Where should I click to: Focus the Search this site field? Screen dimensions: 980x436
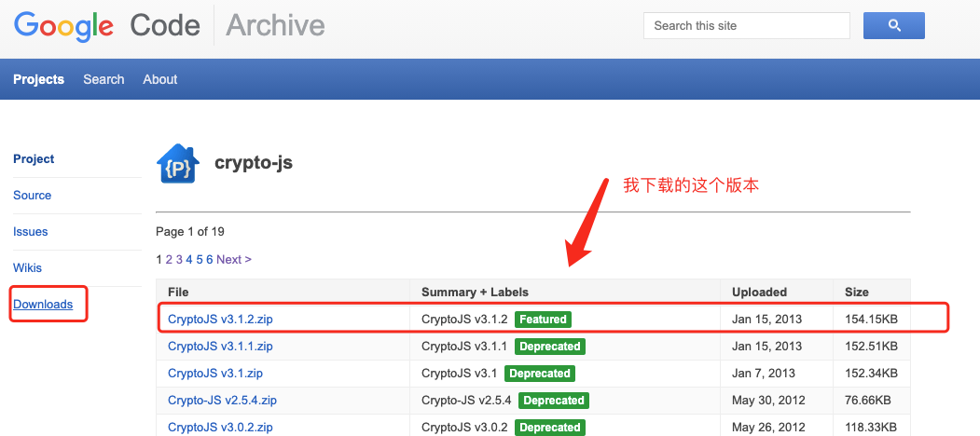pos(746,25)
